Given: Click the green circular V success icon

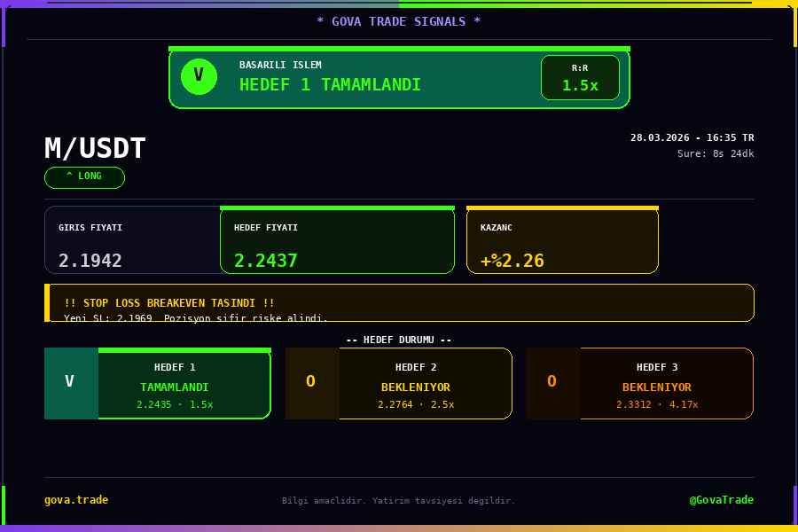Looking at the screenshot, I should point(199,76).
